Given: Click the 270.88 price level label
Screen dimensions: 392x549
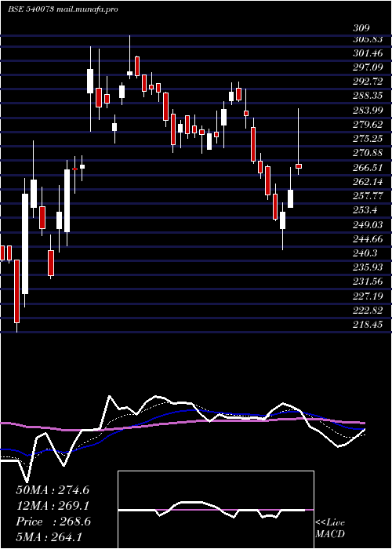Looking at the screenshot, I should click(368, 154).
